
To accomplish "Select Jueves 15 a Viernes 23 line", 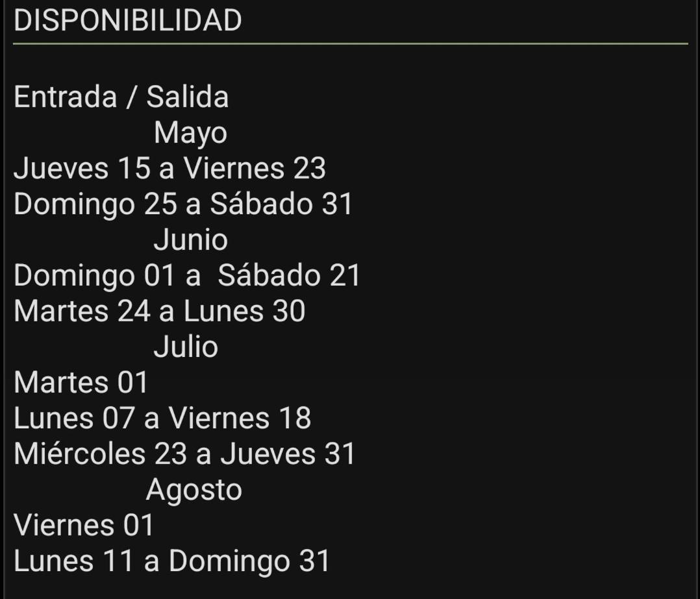I will pos(169,168).
